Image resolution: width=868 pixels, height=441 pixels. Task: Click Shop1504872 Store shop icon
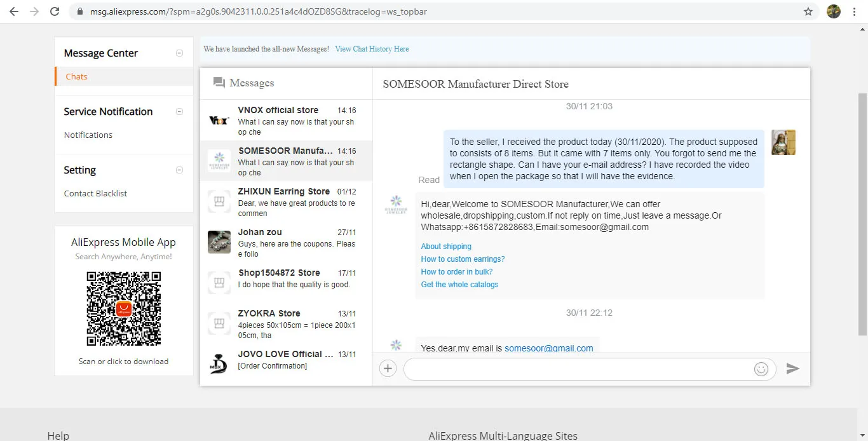pyautogui.click(x=219, y=282)
